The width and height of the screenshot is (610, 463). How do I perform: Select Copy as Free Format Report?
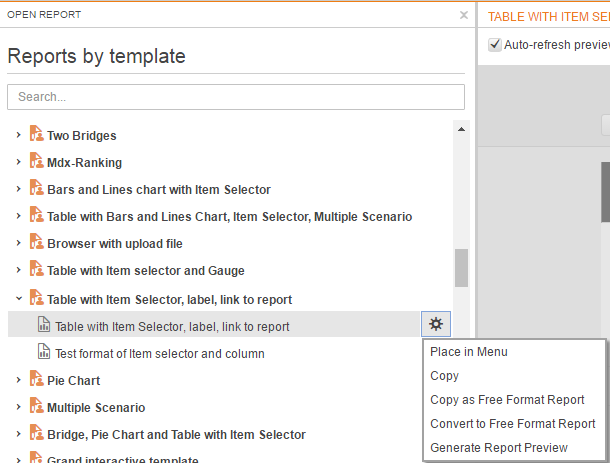[x=507, y=400]
